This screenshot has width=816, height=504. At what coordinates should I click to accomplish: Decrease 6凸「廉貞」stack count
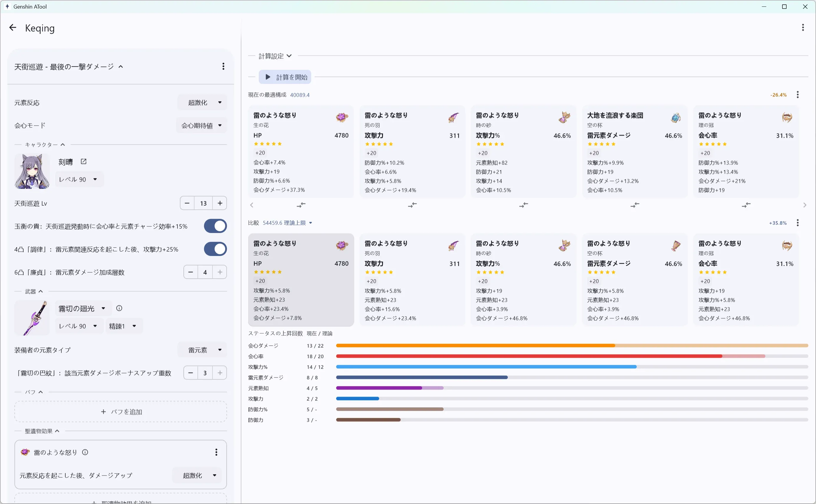pos(190,272)
